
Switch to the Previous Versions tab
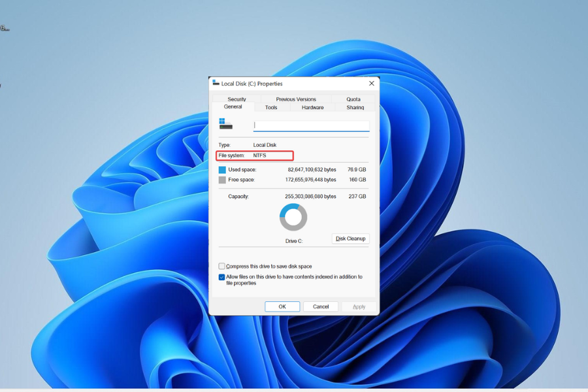[295, 99]
